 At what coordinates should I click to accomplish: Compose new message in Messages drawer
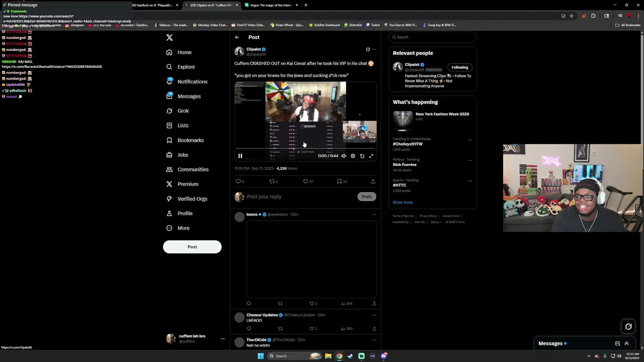[x=617, y=343]
